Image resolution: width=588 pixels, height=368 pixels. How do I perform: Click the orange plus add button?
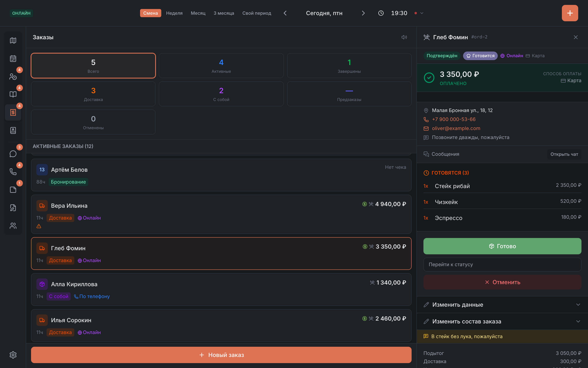(x=570, y=13)
